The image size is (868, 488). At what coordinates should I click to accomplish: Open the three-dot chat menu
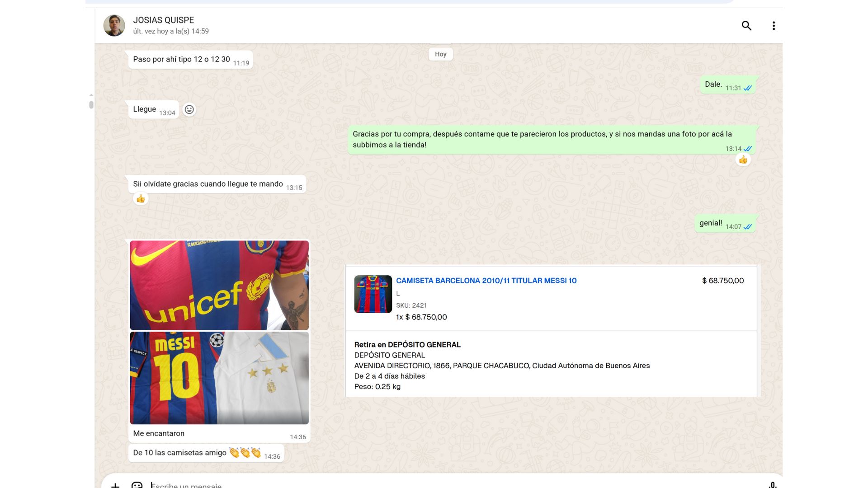coord(774,26)
